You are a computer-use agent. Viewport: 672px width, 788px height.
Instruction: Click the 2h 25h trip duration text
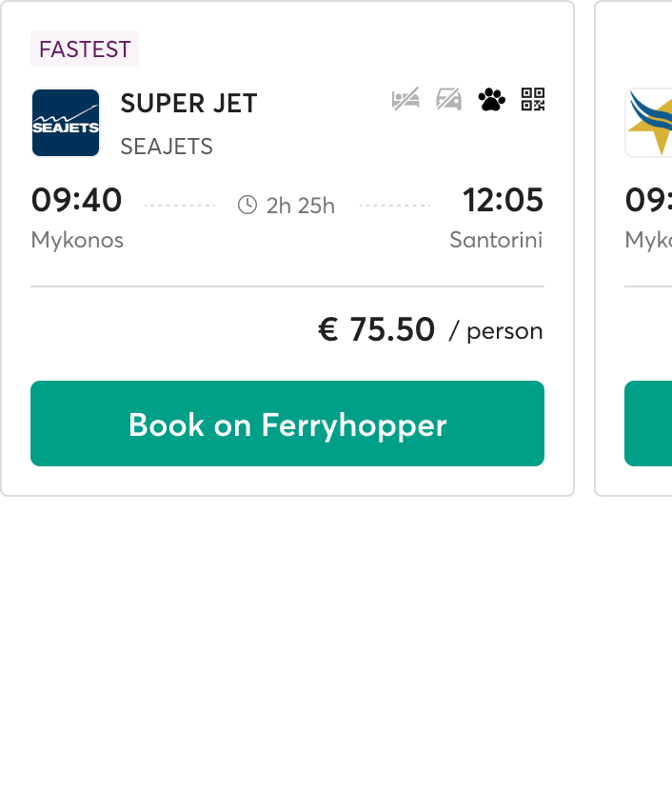click(301, 206)
